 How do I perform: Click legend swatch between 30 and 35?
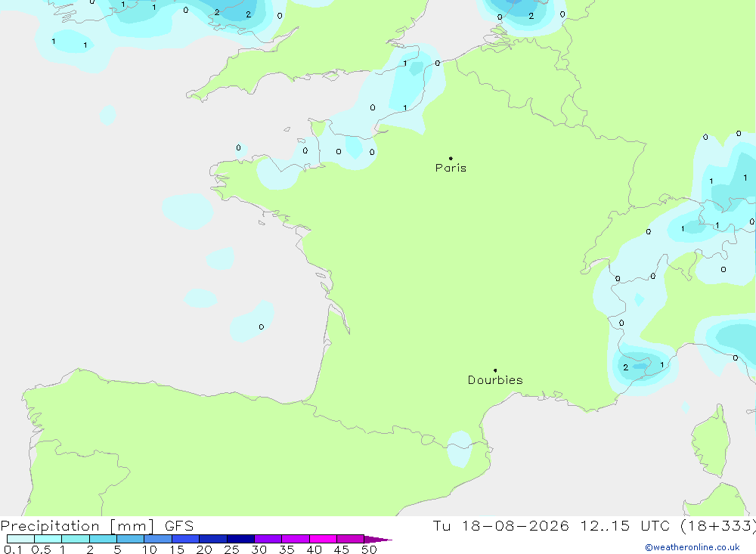pos(268,539)
